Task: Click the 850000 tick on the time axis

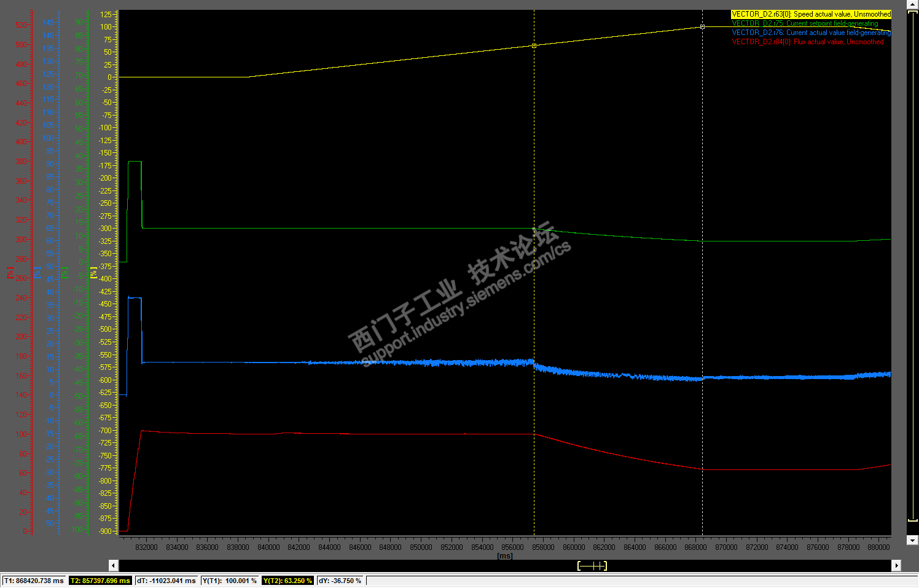Action: [x=421, y=547]
